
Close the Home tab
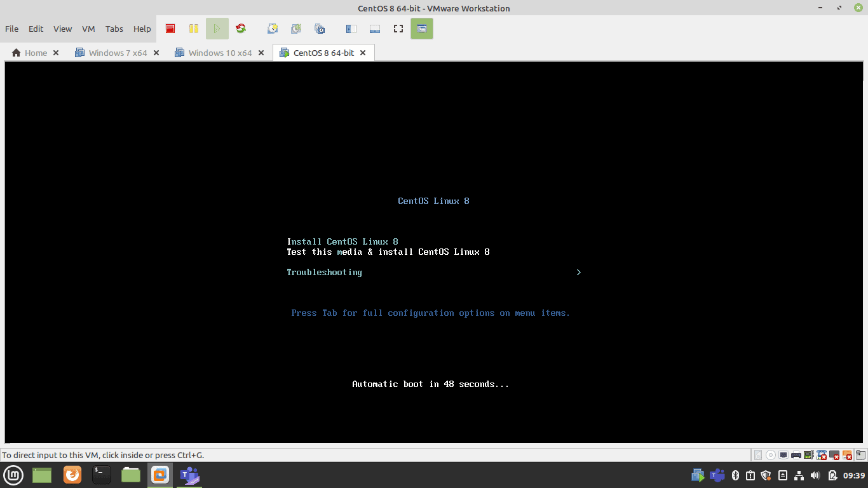[x=56, y=53]
